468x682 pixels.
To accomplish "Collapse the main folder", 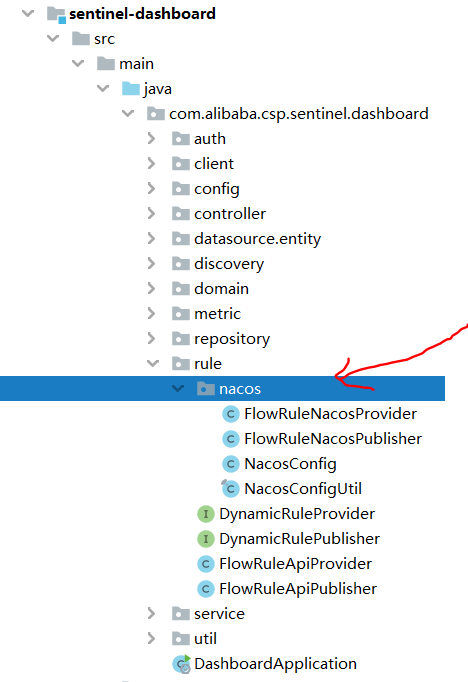I will [78, 64].
